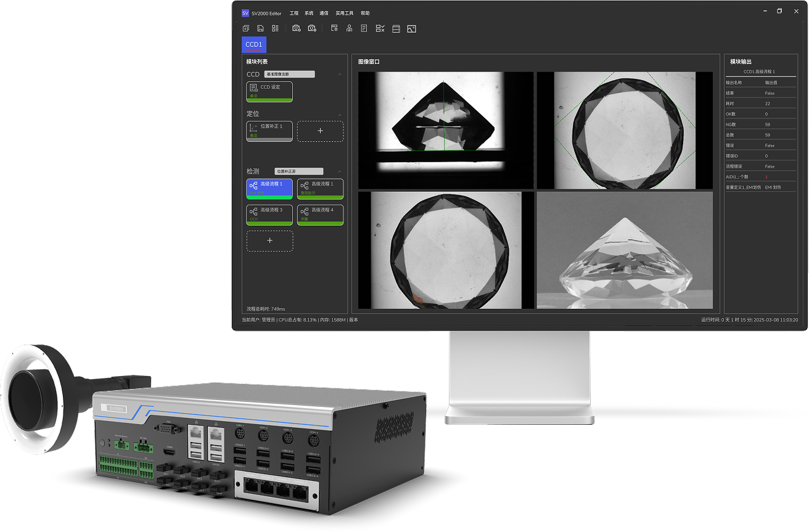Select the CCD 设定 module card
Screen dimensions: 809x532
coord(269,91)
